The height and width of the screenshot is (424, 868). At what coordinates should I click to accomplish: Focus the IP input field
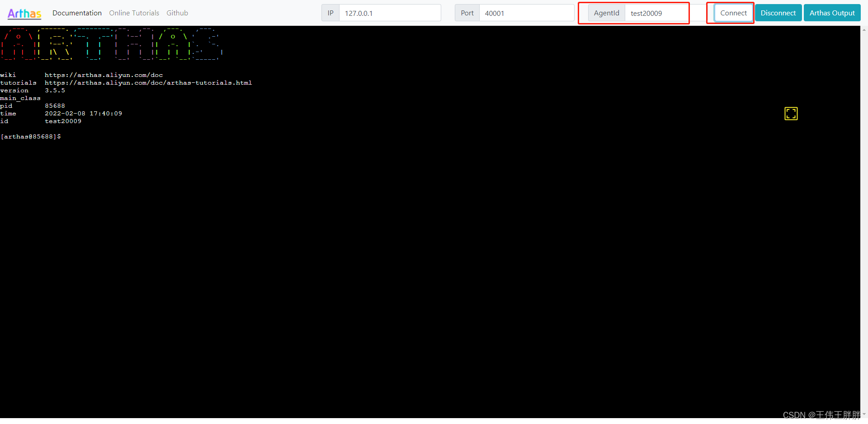(390, 13)
